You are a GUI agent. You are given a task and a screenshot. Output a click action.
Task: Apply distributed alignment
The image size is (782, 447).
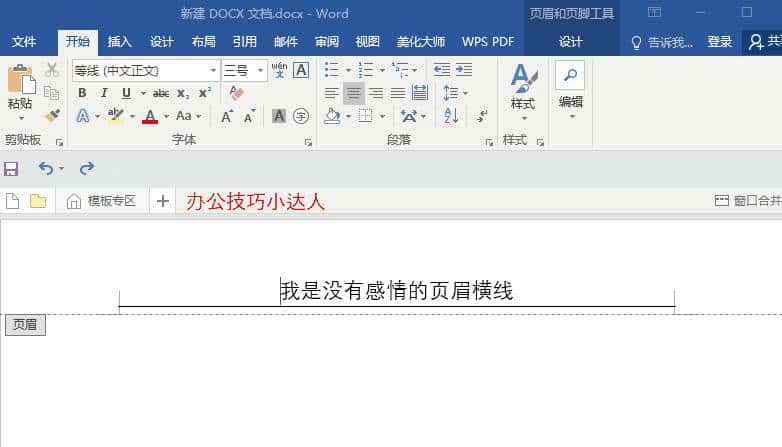coord(420,93)
